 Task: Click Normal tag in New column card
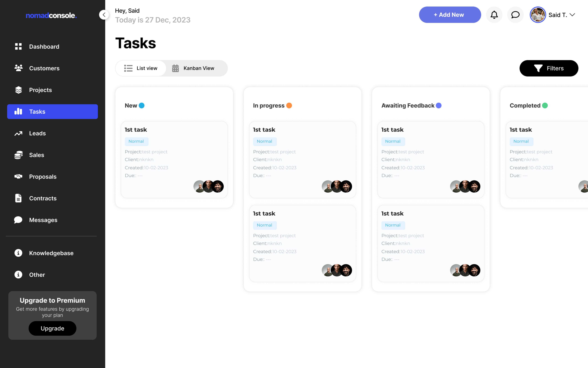[136, 141]
